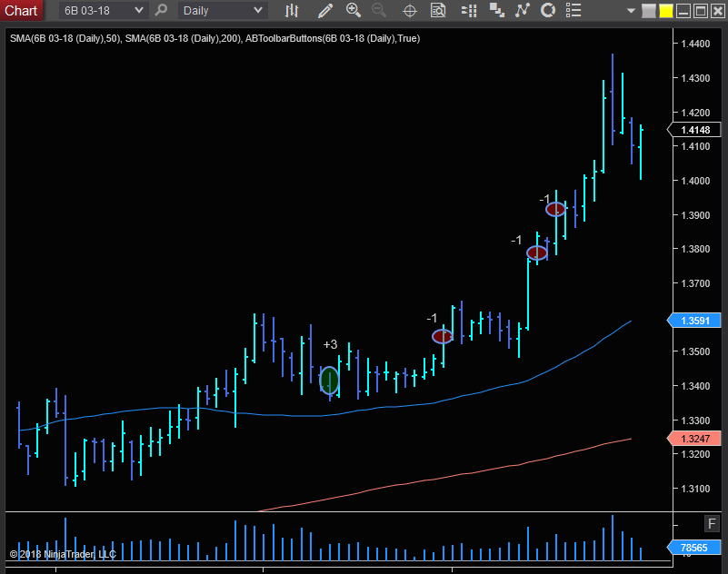The height and width of the screenshot is (574, 728).
Task: Open the bar type chart style icon
Action: (292, 10)
